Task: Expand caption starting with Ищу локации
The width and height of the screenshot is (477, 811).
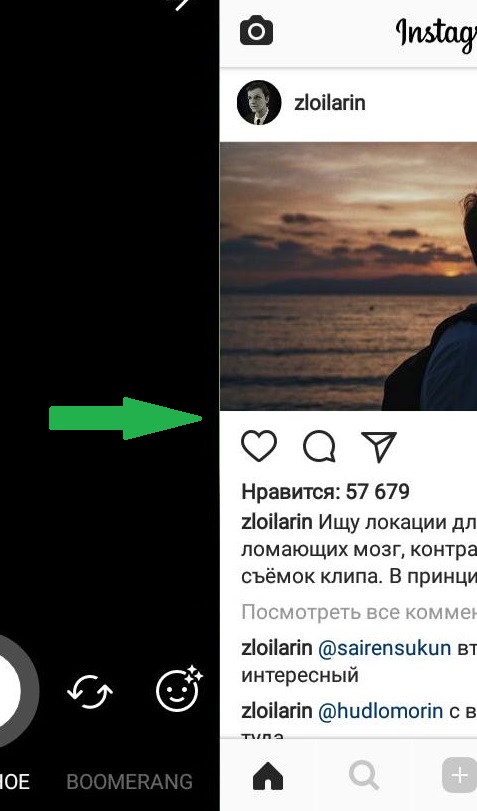Action: tap(359, 549)
